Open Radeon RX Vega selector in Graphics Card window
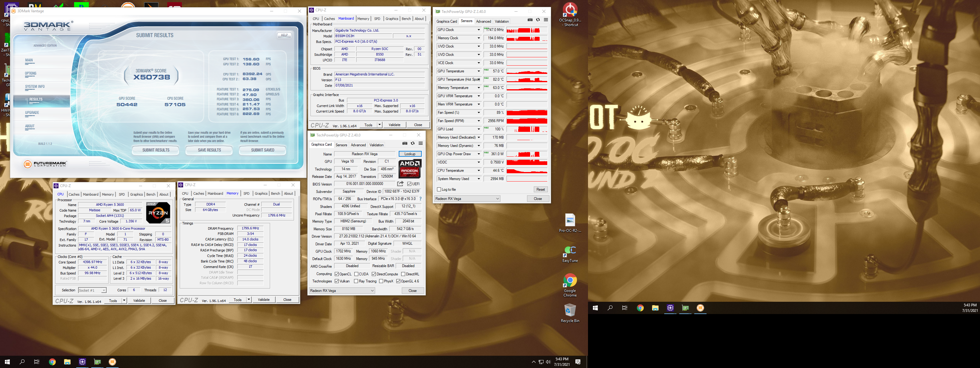 pyautogui.click(x=342, y=291)
